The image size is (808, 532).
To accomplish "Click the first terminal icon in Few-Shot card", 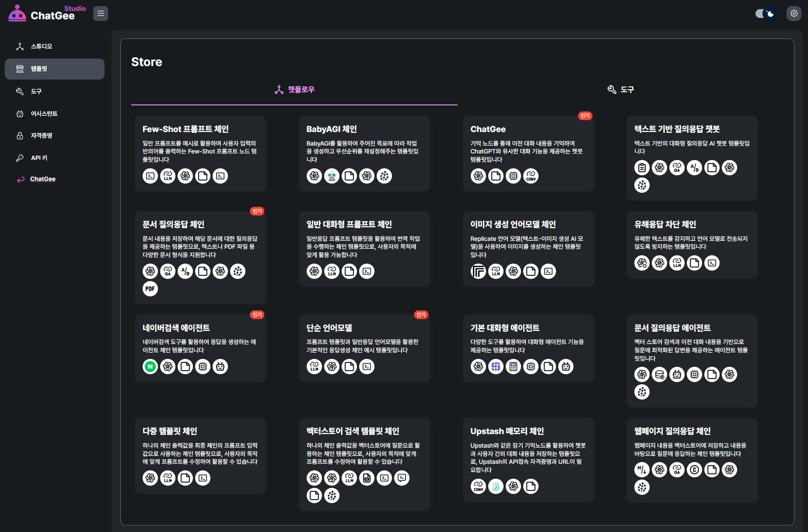I will [150, 176].
